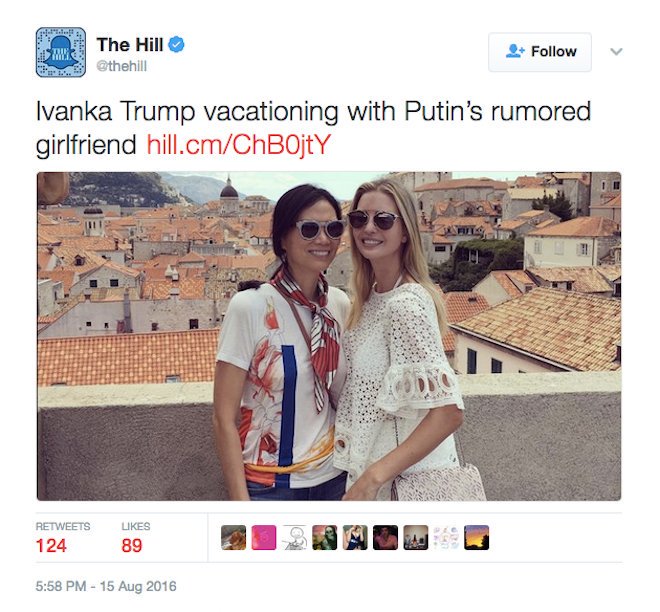
Task: Expand the tweet options chevron menu
Action: point(616,51)
